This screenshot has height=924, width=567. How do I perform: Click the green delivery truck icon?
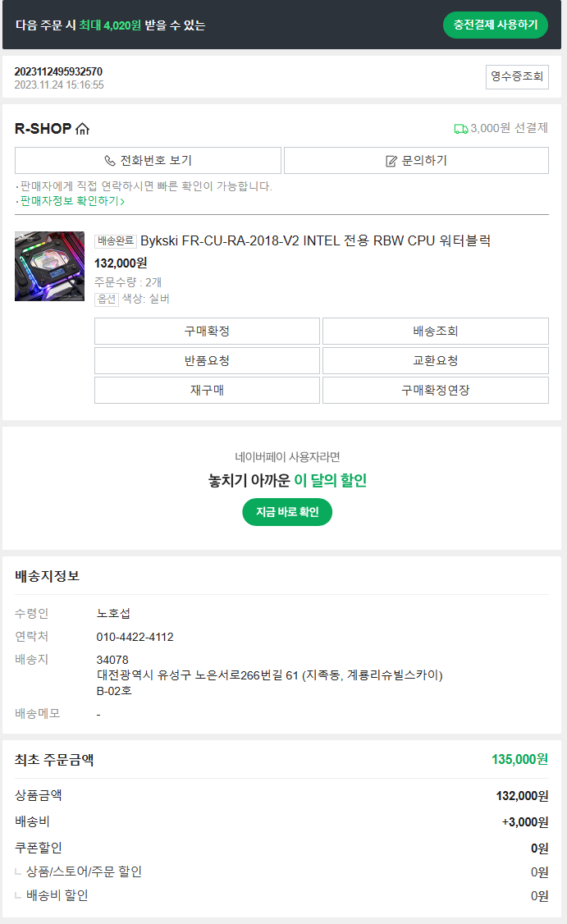pyautogui.click(x=460, y=129)
